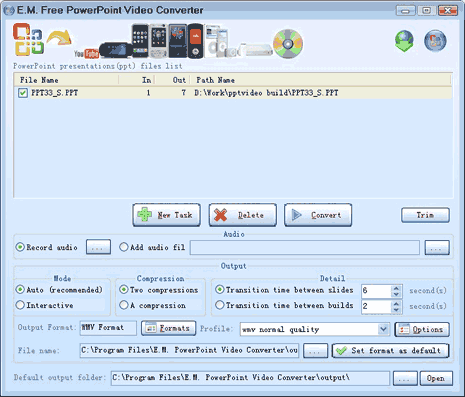
Task: Choose the iPhone device icon
Action: click(x=140, y=41)
